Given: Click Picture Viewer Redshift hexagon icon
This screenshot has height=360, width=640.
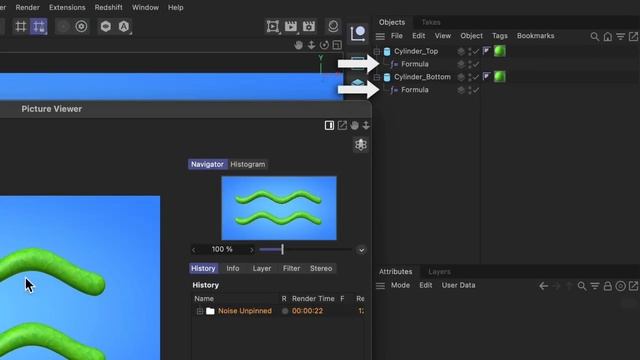Looking at the screenshot, I should pos(361,145).
